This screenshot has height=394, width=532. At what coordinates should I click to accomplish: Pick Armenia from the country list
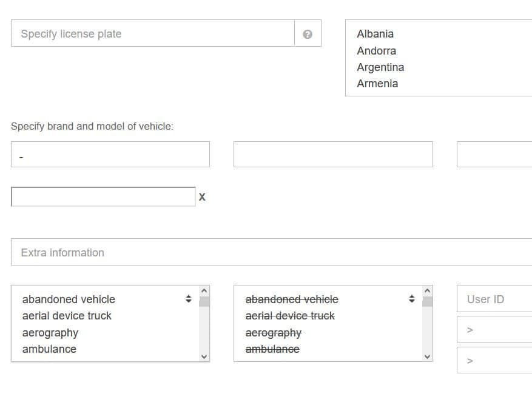click(x=377, y=84)
